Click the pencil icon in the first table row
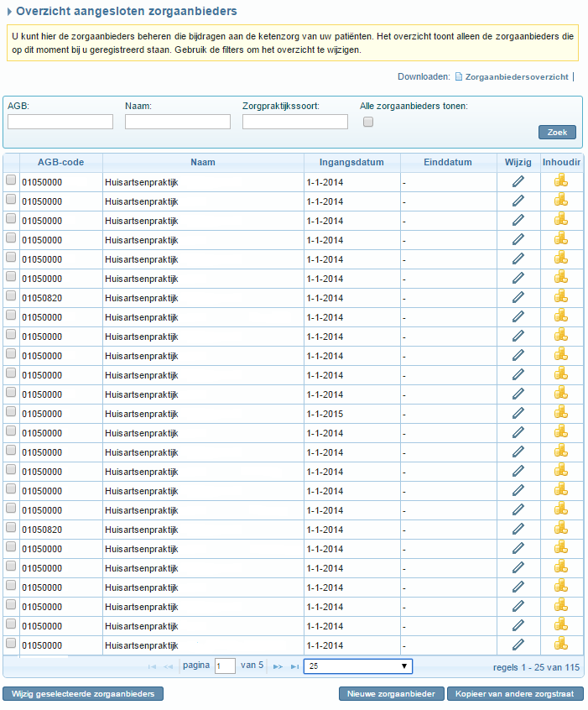588x710 pixels. pos(518,181)
